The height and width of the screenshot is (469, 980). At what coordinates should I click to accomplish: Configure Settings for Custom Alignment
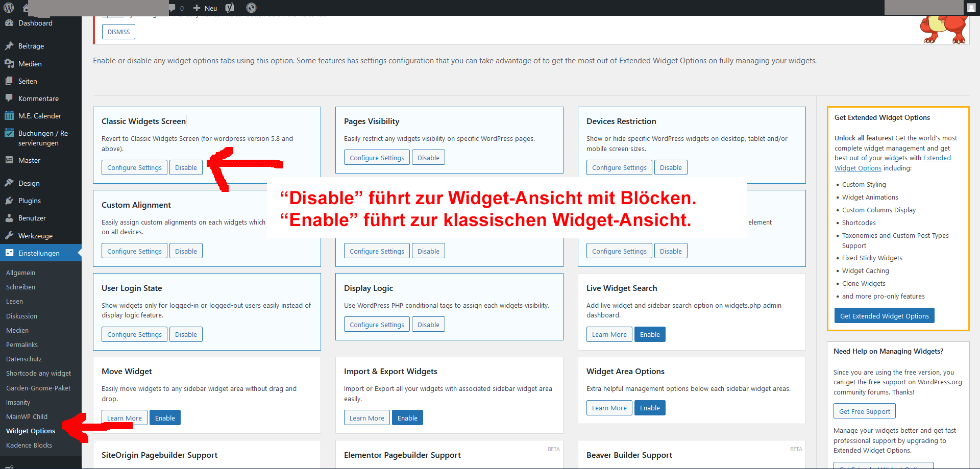134,251
